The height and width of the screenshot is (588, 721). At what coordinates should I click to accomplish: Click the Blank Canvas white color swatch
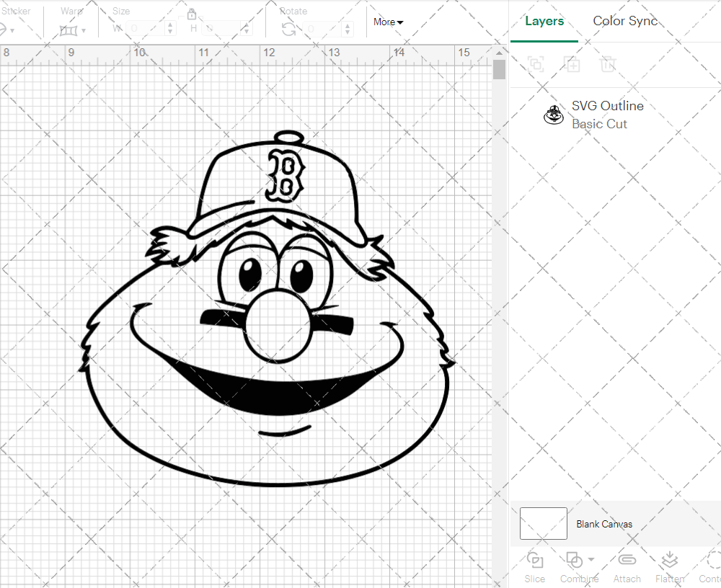point(543,524)
